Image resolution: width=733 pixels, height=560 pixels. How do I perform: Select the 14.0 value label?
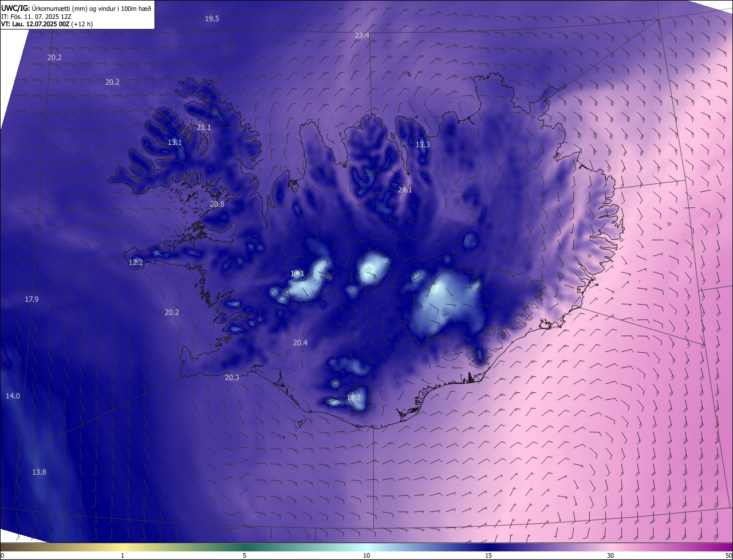click(x=13, y=396)
